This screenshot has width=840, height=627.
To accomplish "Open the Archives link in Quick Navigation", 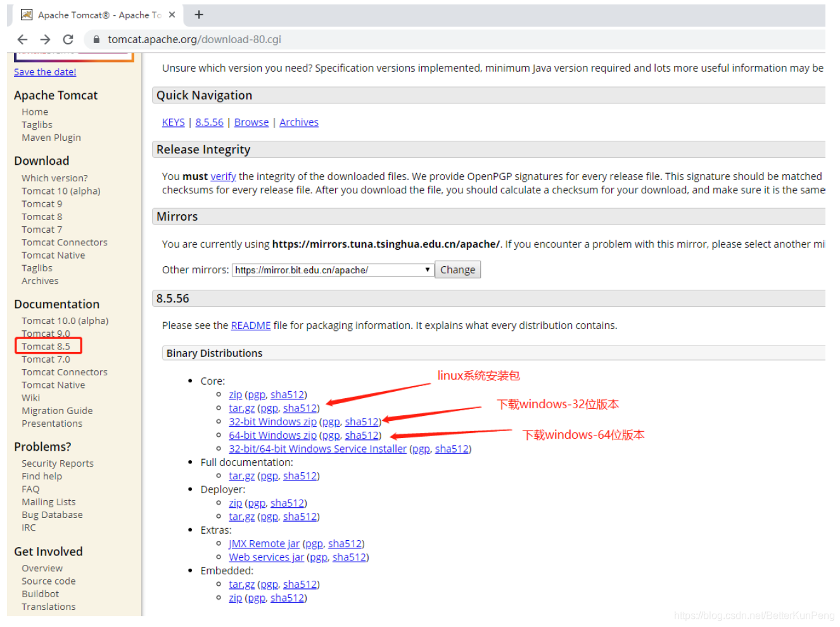I will pos(299,122).
